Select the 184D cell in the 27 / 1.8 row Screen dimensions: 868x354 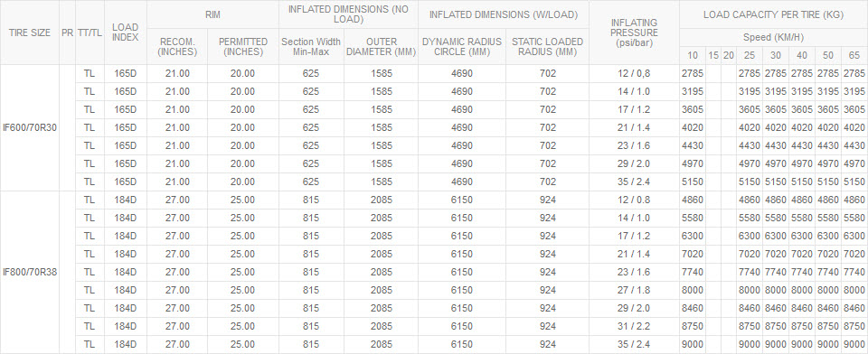(125, 290)
